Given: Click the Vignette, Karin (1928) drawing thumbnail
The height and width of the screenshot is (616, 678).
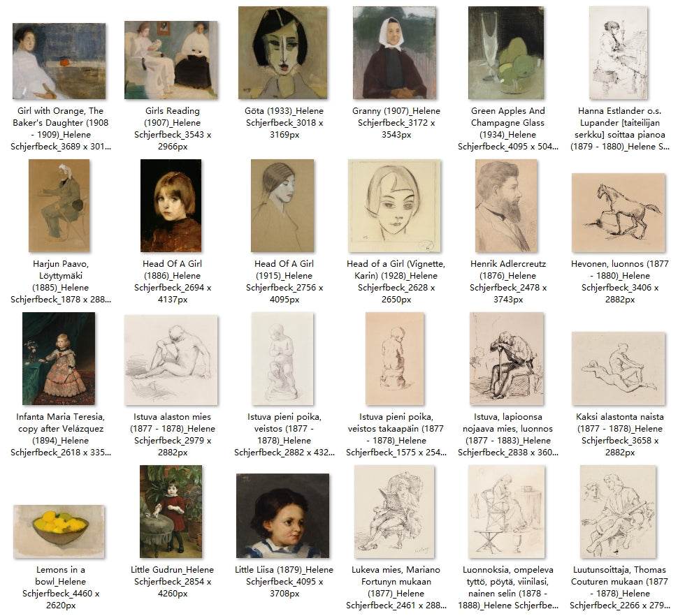Looking at the screenshot, I should [x=395, y=205].
